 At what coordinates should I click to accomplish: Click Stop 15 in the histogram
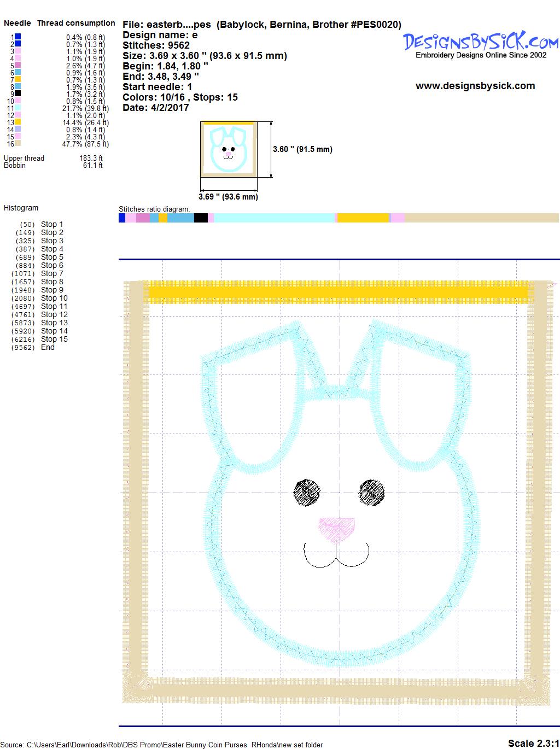54,339
